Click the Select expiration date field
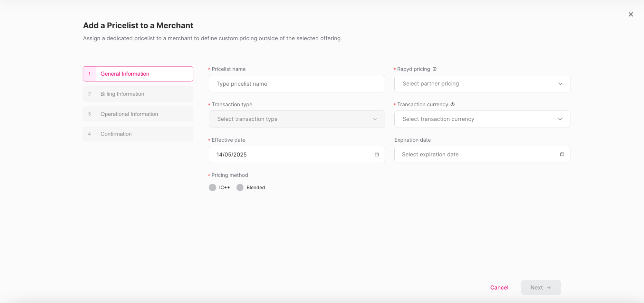This screenshot has width=644, height=303. [482, 154]
